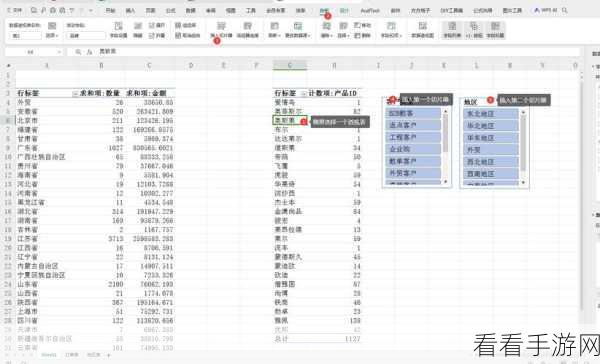
Task: Add a new sheet with the plus icon
Action: [109, 356]
